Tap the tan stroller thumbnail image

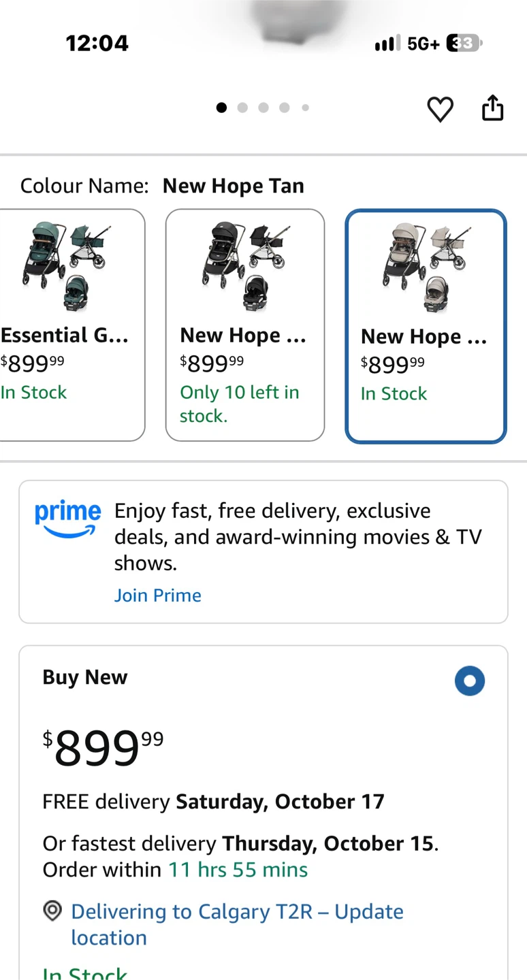427,267
